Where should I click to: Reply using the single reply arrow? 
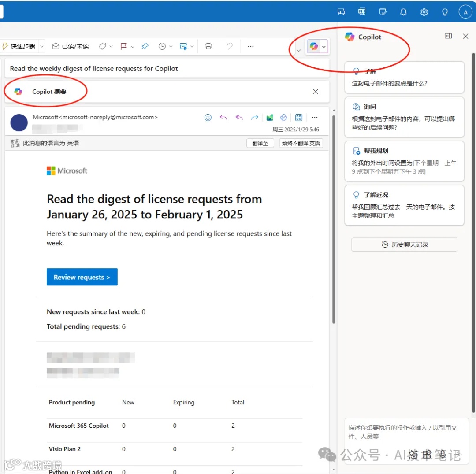223,118
